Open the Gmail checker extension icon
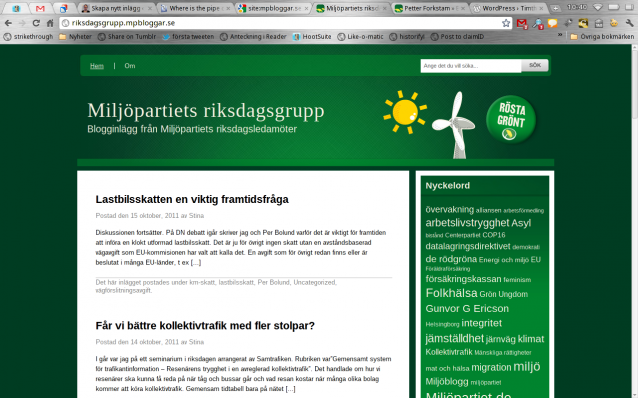The width and height of the screenshot is (638, 398). point(522,24)
